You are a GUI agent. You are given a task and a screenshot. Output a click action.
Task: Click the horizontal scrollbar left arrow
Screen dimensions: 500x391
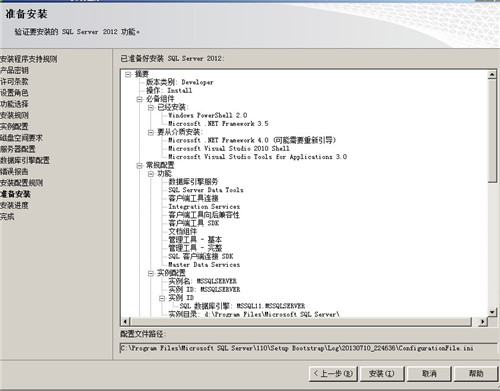125,322
